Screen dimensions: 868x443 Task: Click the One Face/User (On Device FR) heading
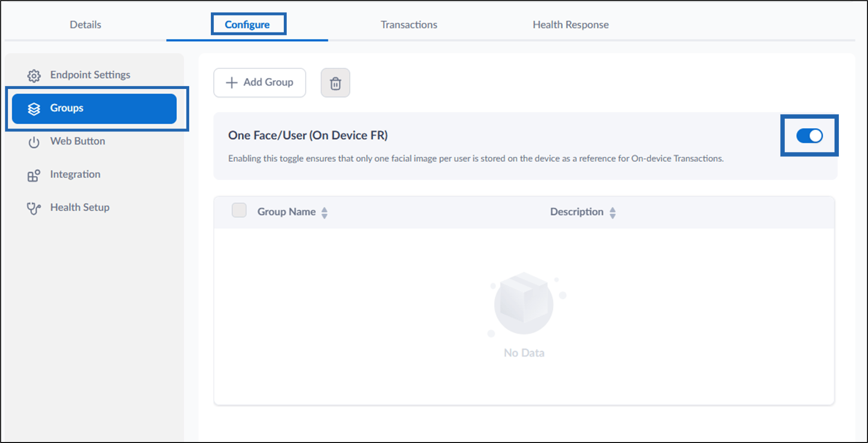[308, 136]
